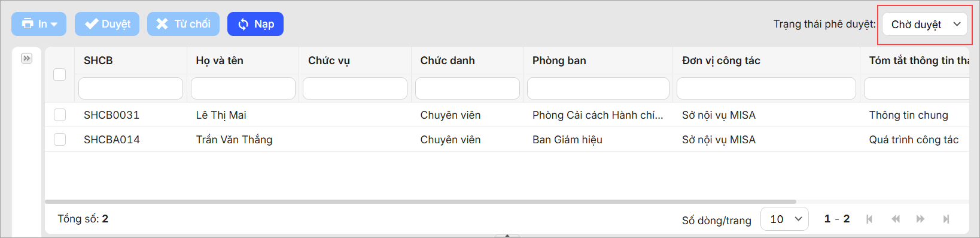Viewport: 980px width, 238px height.
Task: Go to the first page icon
Action: 869,219
